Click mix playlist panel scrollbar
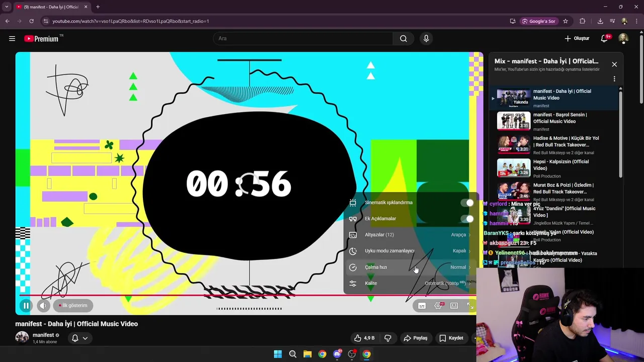644x362 pixels. coord(620,133)
